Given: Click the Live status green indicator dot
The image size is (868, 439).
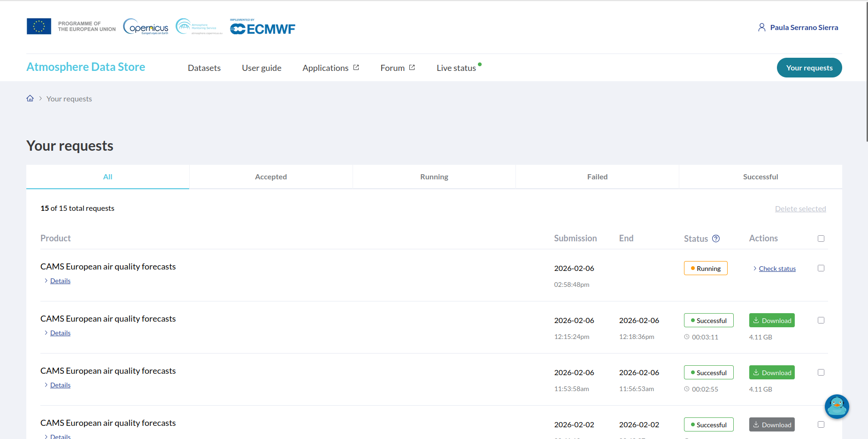Looking at the screenshot, I should pos(480,64).
